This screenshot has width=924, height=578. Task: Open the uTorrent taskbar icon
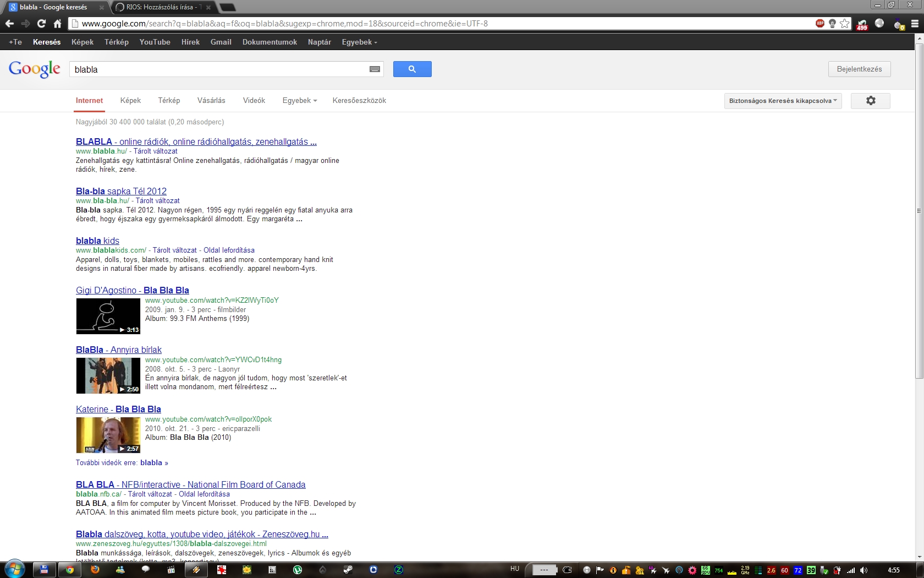pos(298,570)
